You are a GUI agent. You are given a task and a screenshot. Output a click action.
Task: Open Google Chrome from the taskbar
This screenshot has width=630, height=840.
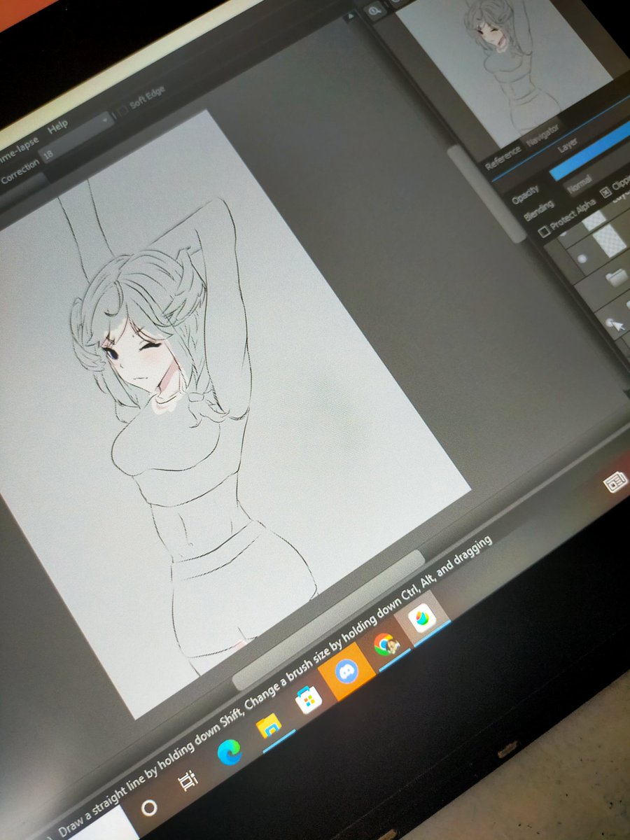tap(386, 644)
